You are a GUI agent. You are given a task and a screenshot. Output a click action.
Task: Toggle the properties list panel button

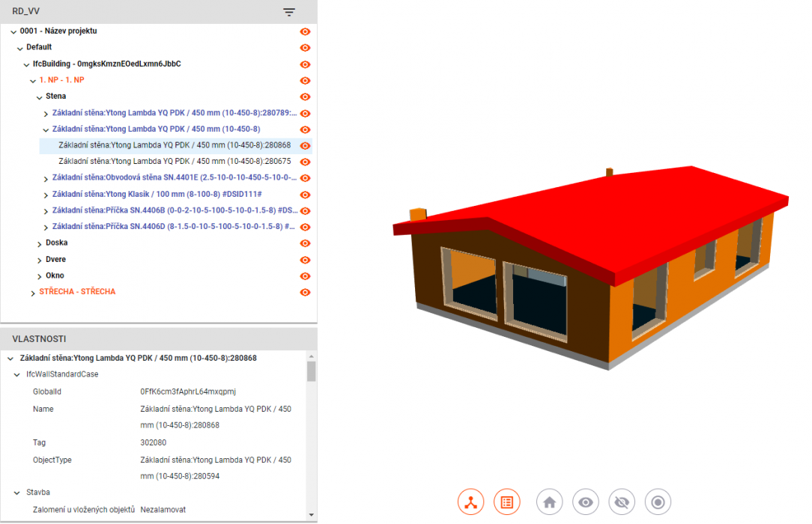pyautogui.click(x=507, y=502)
